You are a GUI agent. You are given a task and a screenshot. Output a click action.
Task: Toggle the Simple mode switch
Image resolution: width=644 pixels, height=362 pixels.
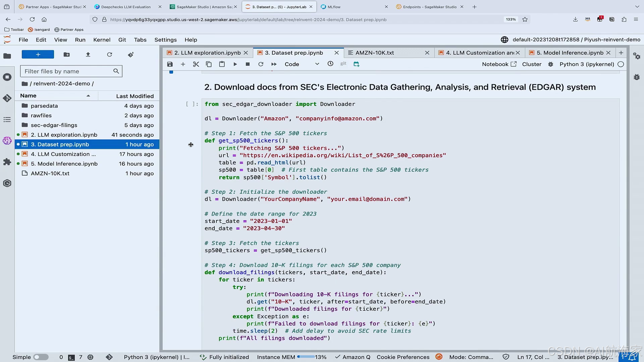click(41, 357)
